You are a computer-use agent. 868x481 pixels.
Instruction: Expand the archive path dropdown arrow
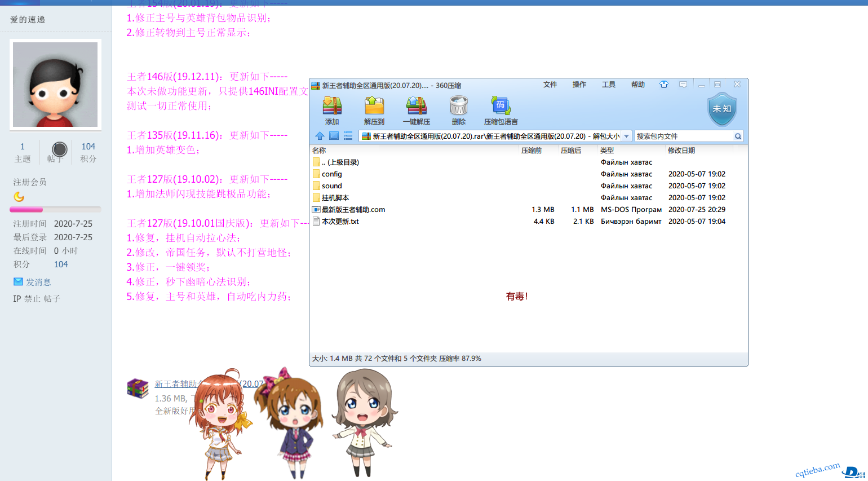pos(626,136)
